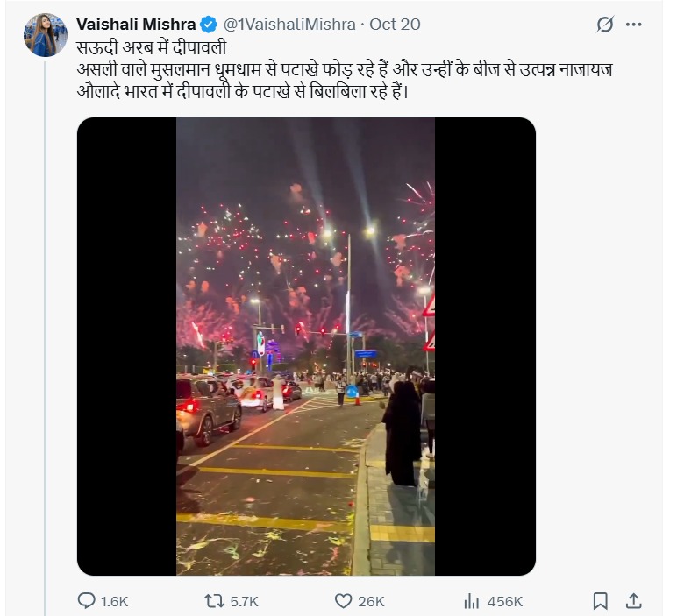Open the view analytics bar-chart icon
677x616 pixels.
coord(471,601)
